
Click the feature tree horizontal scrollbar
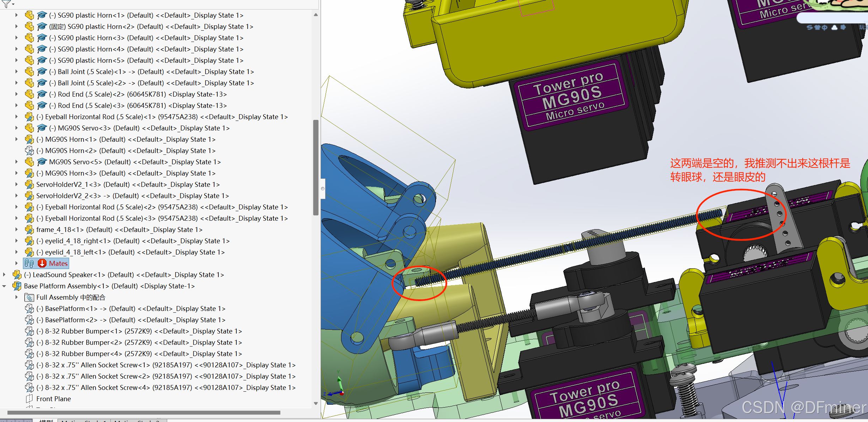pyautogui.click(x=144, y=412)
